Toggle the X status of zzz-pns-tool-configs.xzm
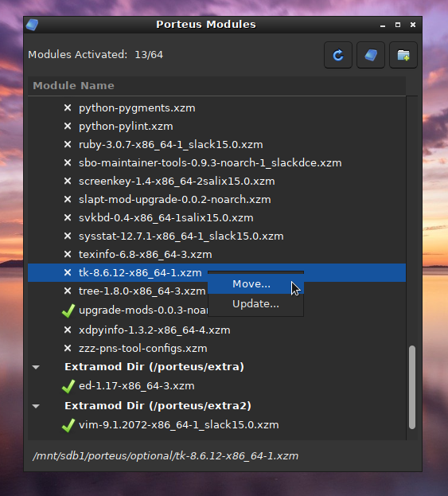 (68, 348)
